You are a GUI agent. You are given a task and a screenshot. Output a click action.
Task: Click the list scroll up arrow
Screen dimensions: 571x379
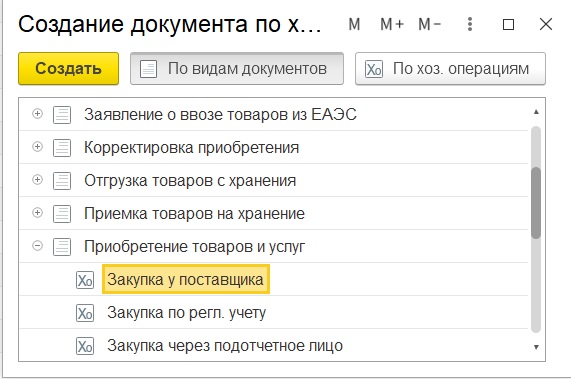pyautogui.click(x=536, y=112)
